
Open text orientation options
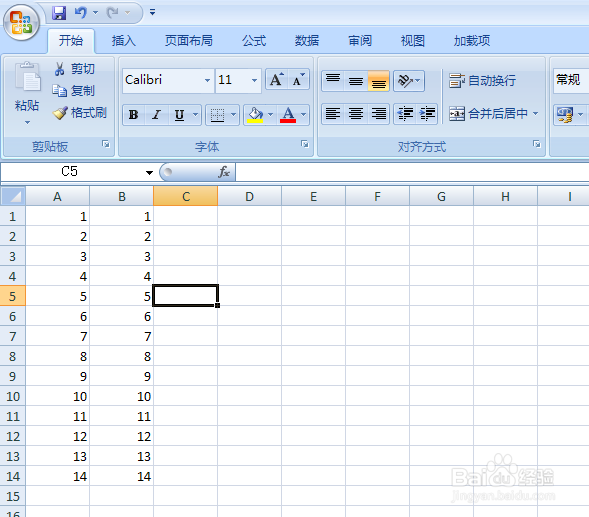[x=409, y=80]
